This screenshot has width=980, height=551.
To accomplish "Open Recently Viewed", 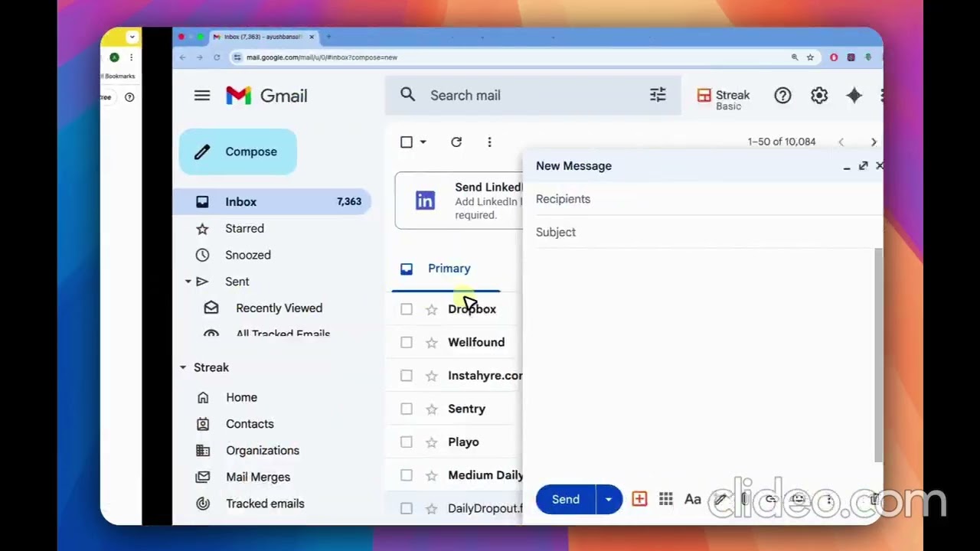I will point(279,308).
